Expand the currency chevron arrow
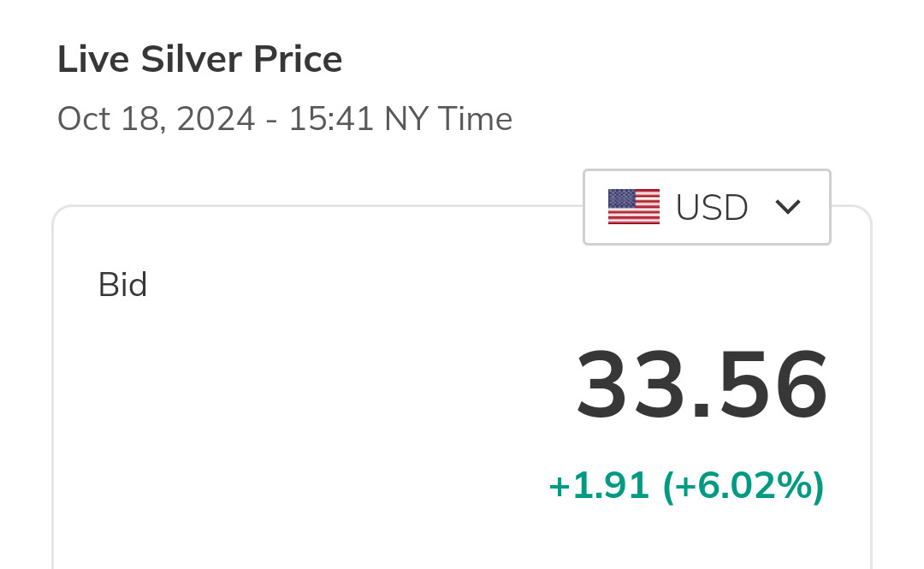The height and width of the screenshot is (569, 924). [787, 207]
